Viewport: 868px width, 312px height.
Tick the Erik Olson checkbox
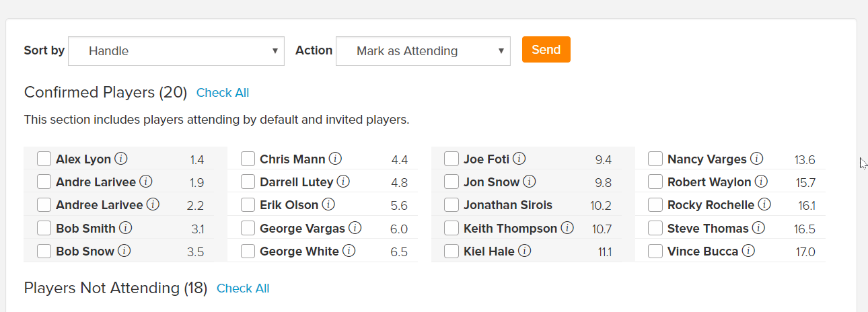(x=248, y=205)
